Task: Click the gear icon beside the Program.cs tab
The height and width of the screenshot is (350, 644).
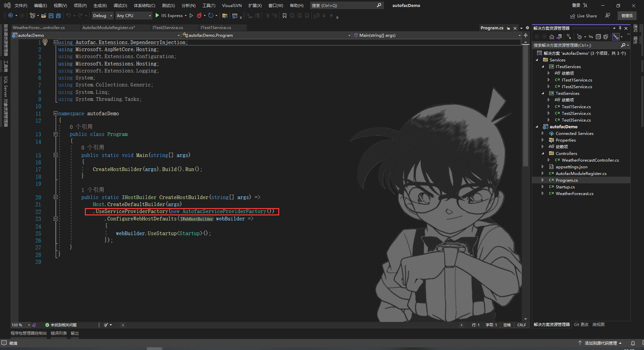Action: click(527, 28)
